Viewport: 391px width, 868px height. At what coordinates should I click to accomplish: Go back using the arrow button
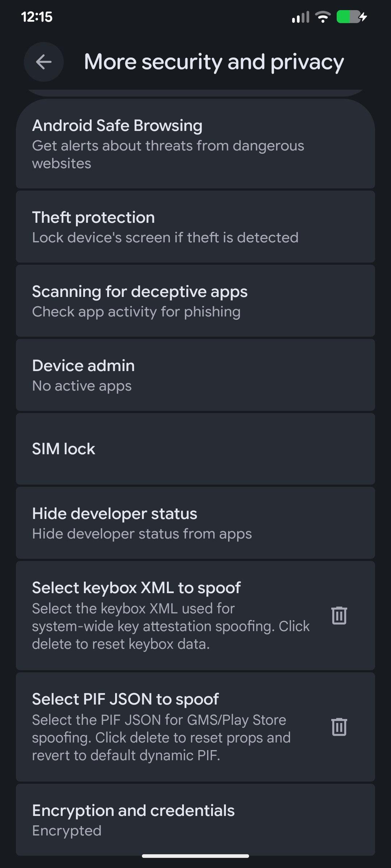point(44,62)
